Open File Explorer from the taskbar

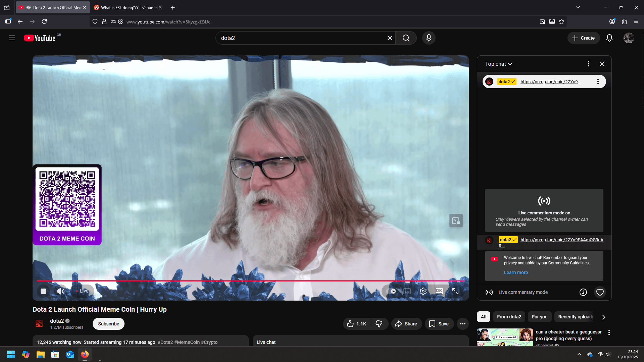tap(41, 354)
